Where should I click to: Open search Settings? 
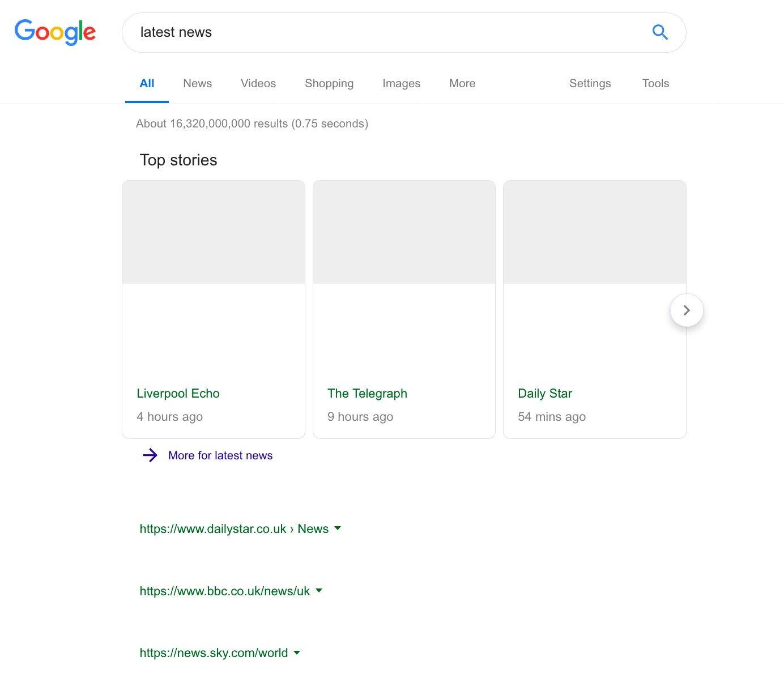[x=590, y=83]
